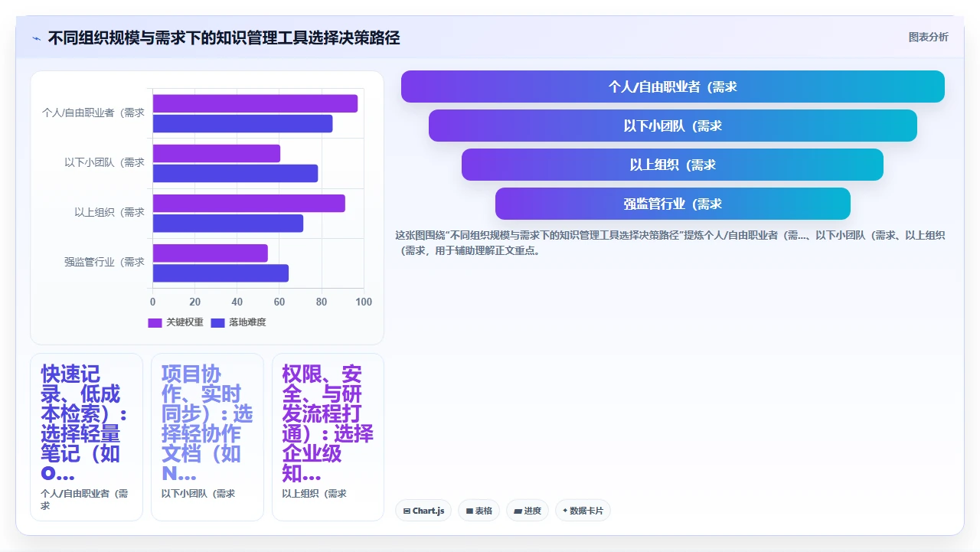The height and width of the screenshot is (552, 980).
Task: Click the 强监管行业 y-axis label
Action: pos(104,262)
